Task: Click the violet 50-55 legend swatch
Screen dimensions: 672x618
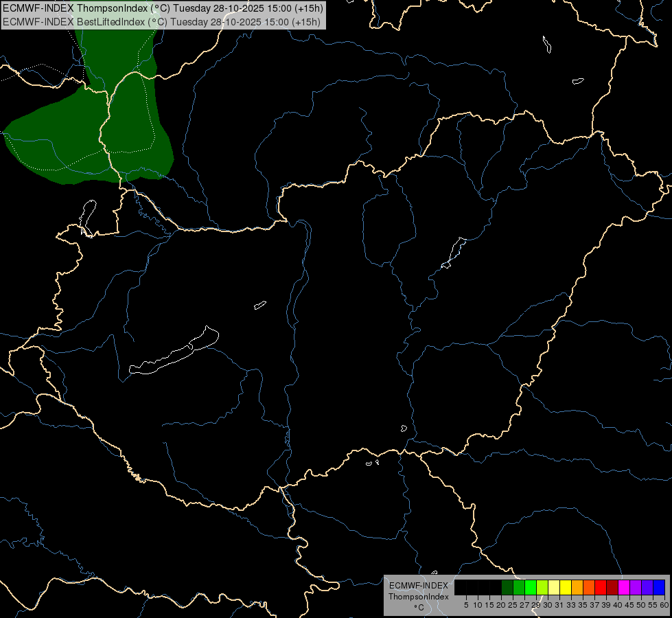Action: tap(647, 587)
